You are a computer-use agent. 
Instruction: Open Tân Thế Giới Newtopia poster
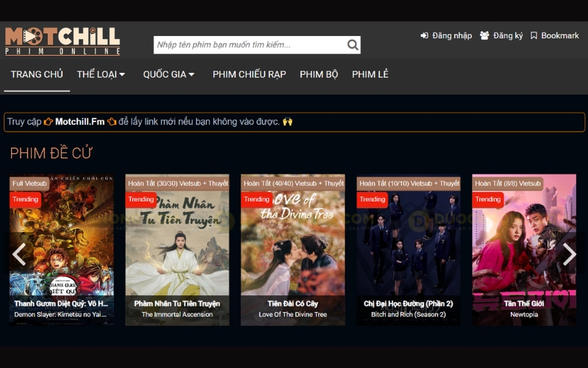[x=524, y=250]
